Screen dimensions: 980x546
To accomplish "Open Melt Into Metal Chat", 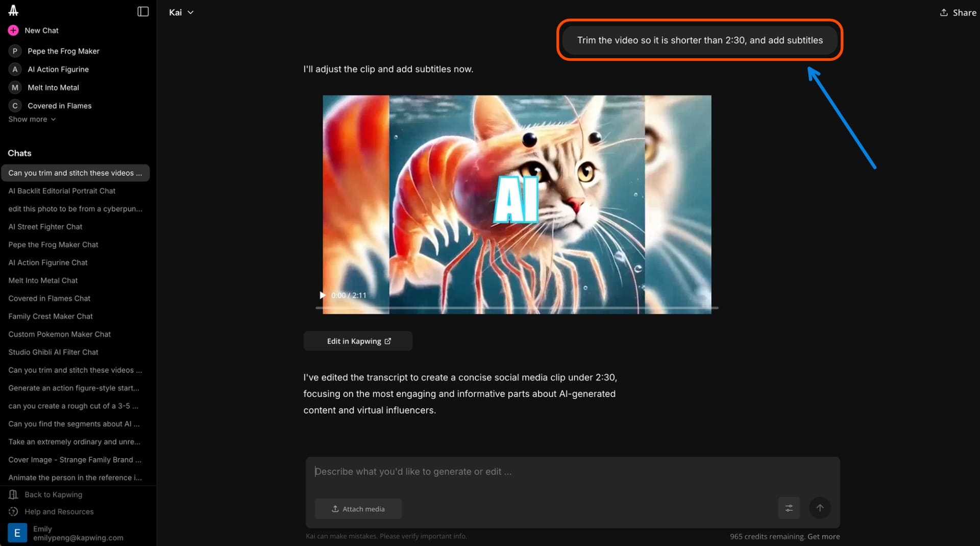I will tap(43, 280).
